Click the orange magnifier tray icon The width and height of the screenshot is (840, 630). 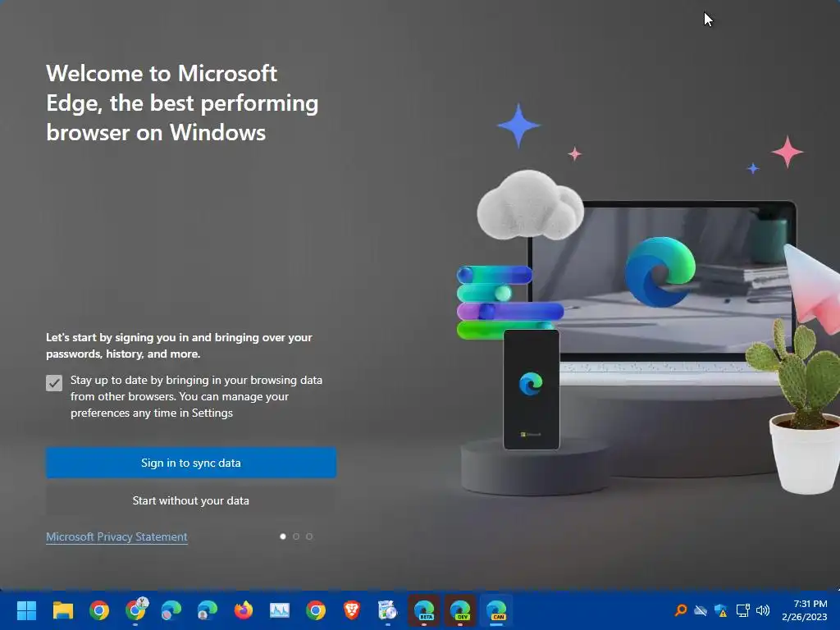pos(681,610)
